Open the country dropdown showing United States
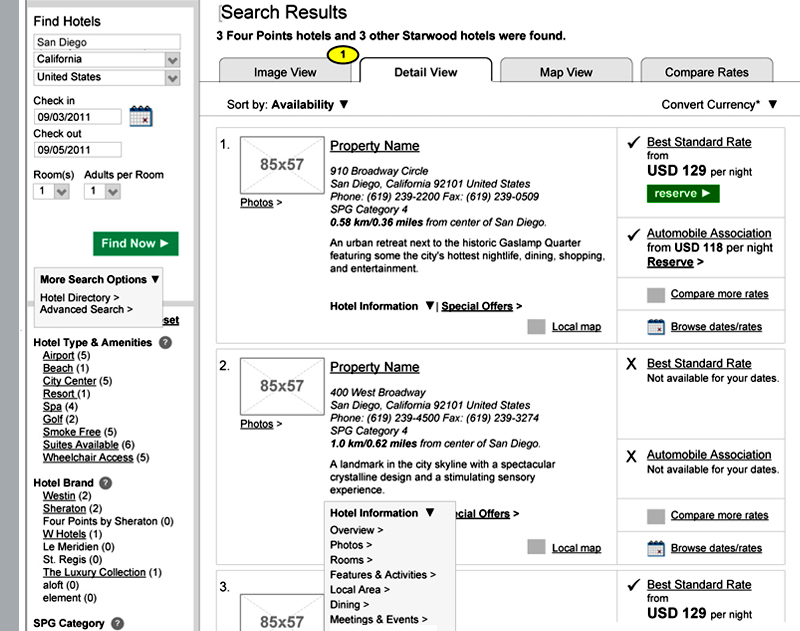 coord(173,77)
